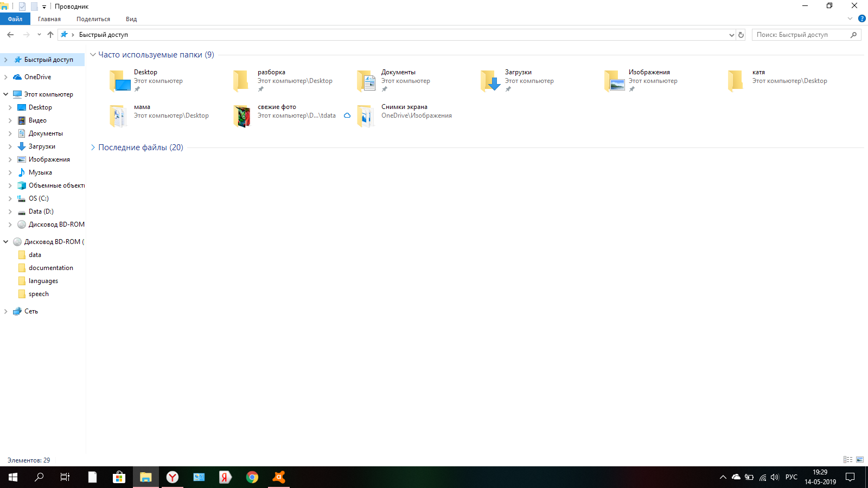Open OneDrive cloud tray icon
Image resolution: width=868 pixels, height=488 pixels.
[736, 477]
